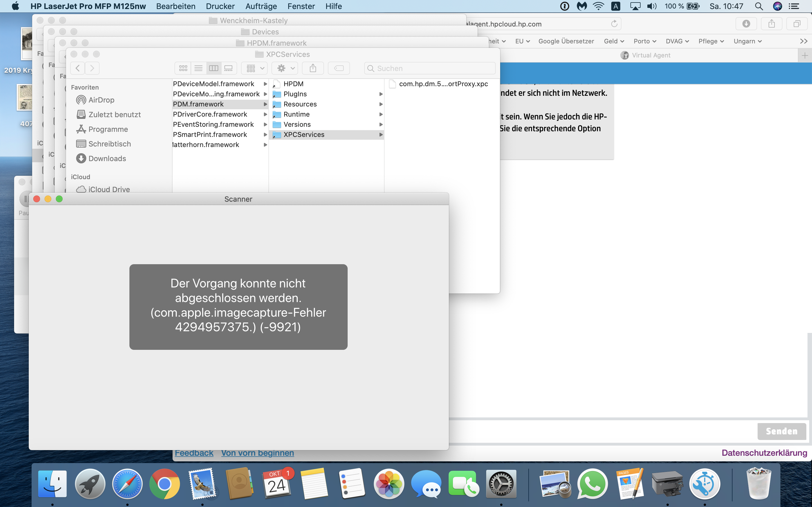
Task: Open the HP printer icon in Dock
Action: click(x=667, y=484)
